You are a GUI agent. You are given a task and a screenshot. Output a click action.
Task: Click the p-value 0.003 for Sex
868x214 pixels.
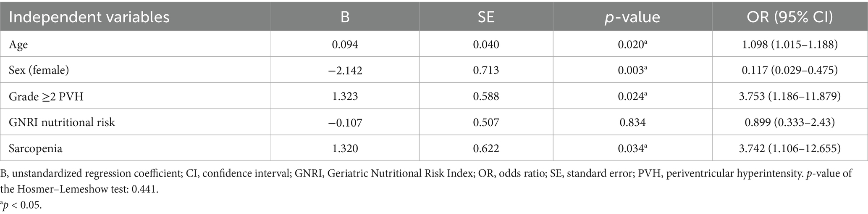(631, 70)
